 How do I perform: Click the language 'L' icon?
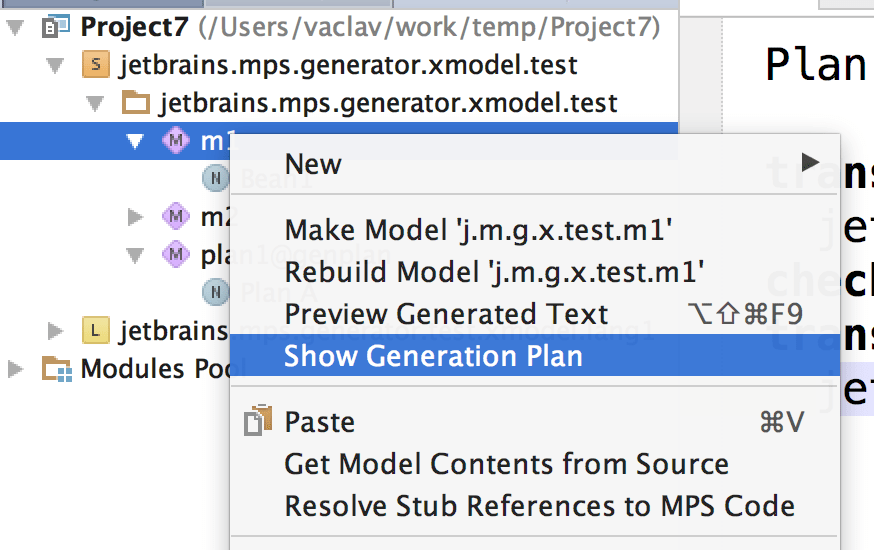tap(95, 330)
